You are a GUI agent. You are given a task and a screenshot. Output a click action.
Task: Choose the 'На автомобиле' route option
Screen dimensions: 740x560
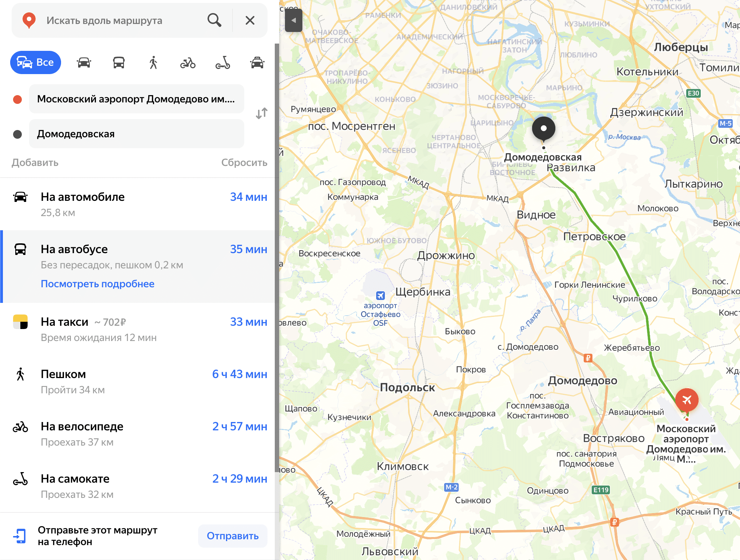[x=140, y=204]
